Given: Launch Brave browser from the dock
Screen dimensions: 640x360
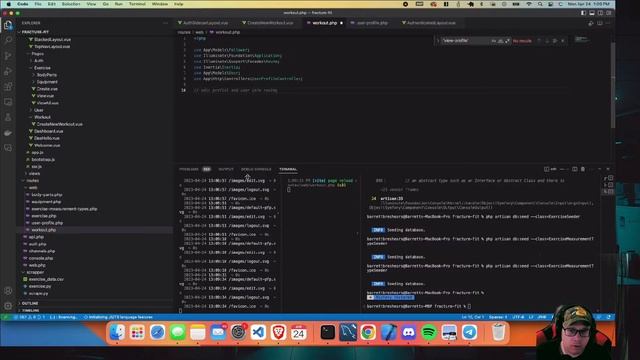Looking at the screenshot, I should click(278, 333).
